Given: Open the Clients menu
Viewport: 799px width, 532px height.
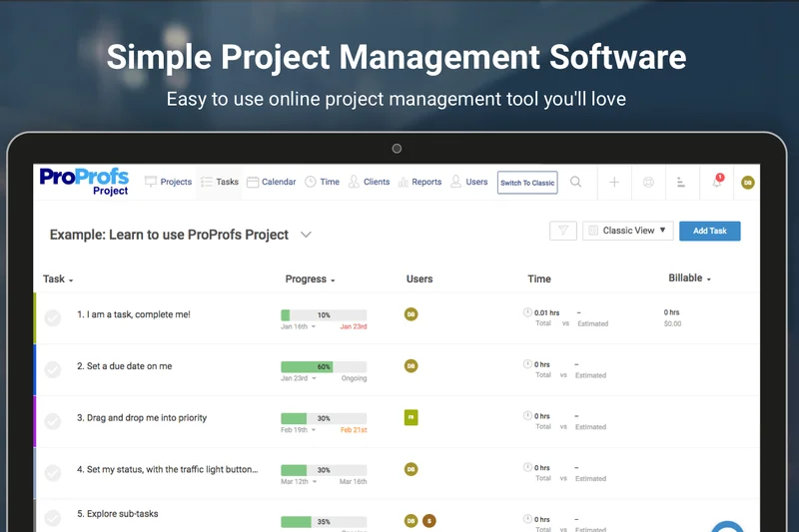Looking at the screenshot, I should coord(369,182).
